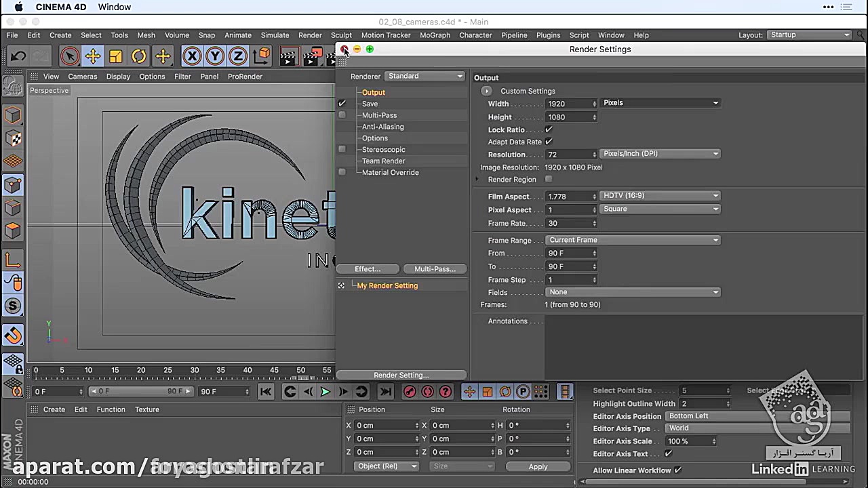Select the Move tool
Screen dimensions: 868x488
[93, 56]
